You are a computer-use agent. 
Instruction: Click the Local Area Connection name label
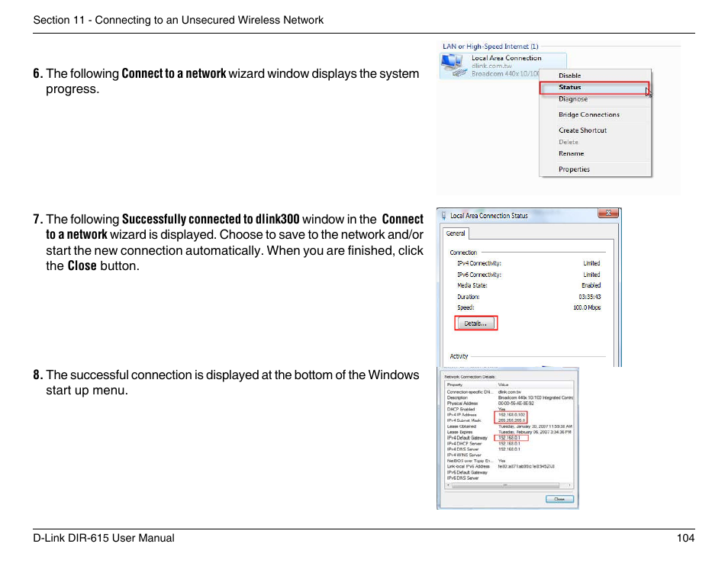coord(507,58)
